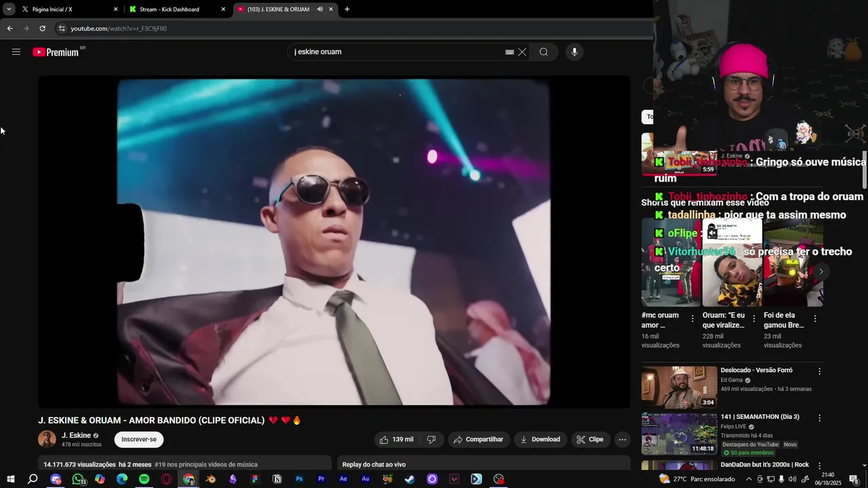Open WhatsApp from the taskbar
This screenshot has height=488, width=868.
click(x=78, y=479)
